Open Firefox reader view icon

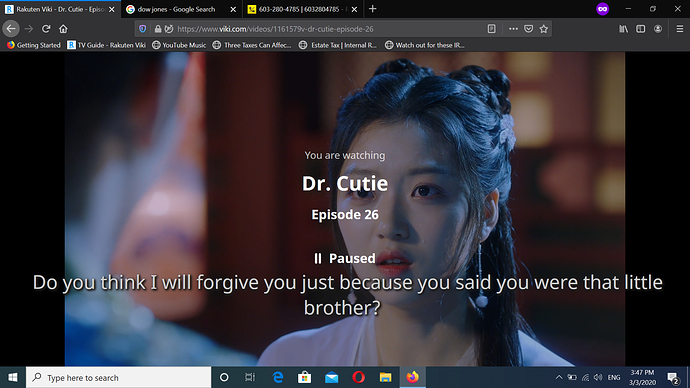[x=492, y=29]
